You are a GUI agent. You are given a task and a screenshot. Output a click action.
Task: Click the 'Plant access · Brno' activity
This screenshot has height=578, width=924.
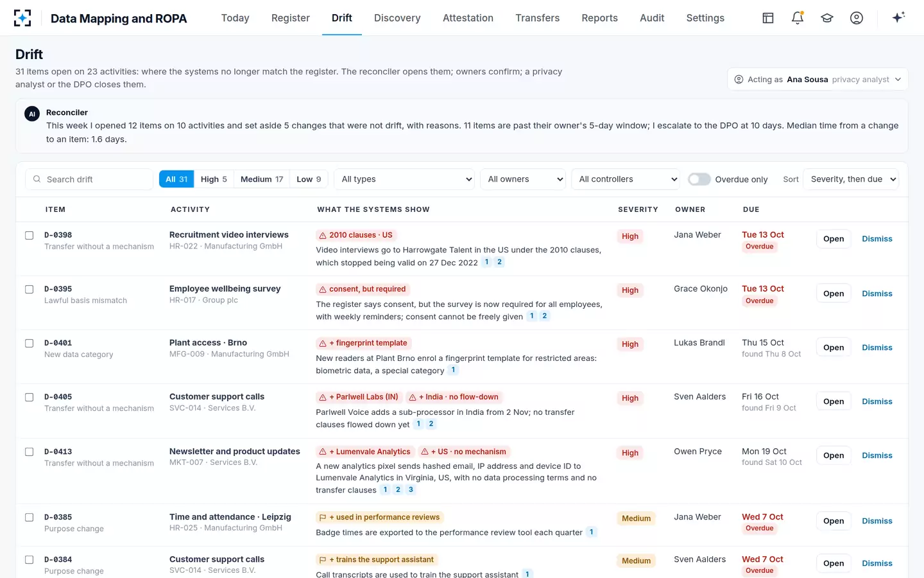pyautogui.click(x=208, y=343)
